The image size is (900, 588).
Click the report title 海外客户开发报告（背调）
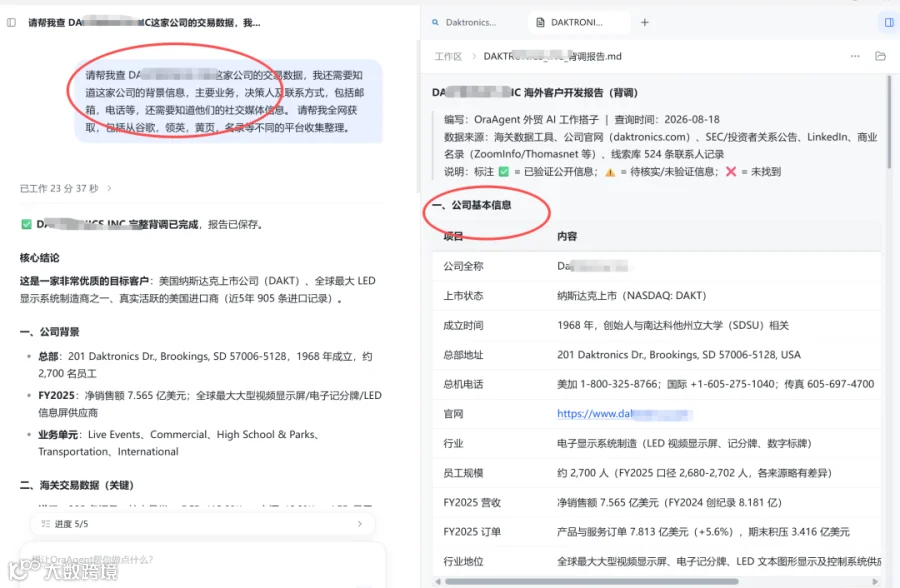click(x=535, y=92)
